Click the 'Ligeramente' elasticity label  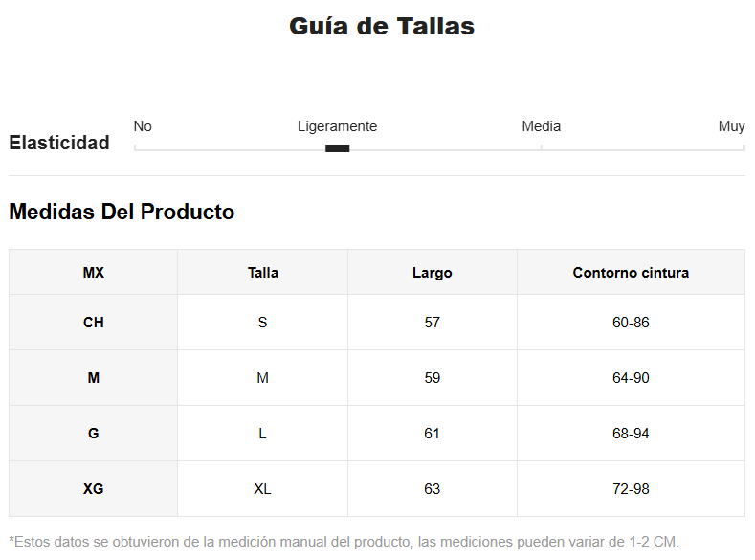tap(337, 126)
